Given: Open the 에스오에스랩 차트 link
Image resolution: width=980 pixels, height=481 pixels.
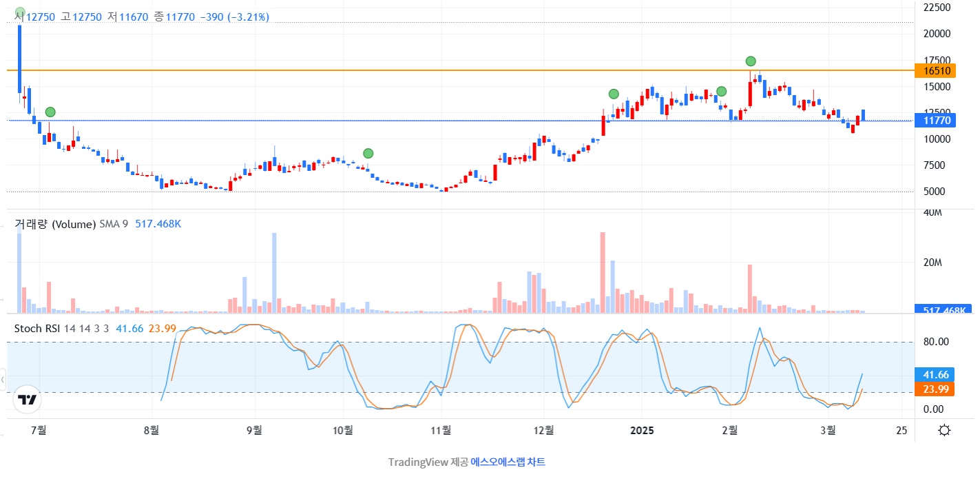Looking at the screenshot, I should point(508,462).
